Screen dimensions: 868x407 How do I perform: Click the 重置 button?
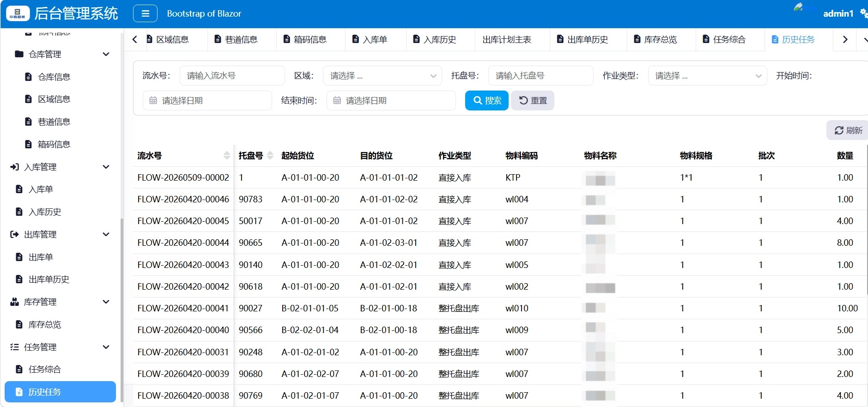coord(533,100)
